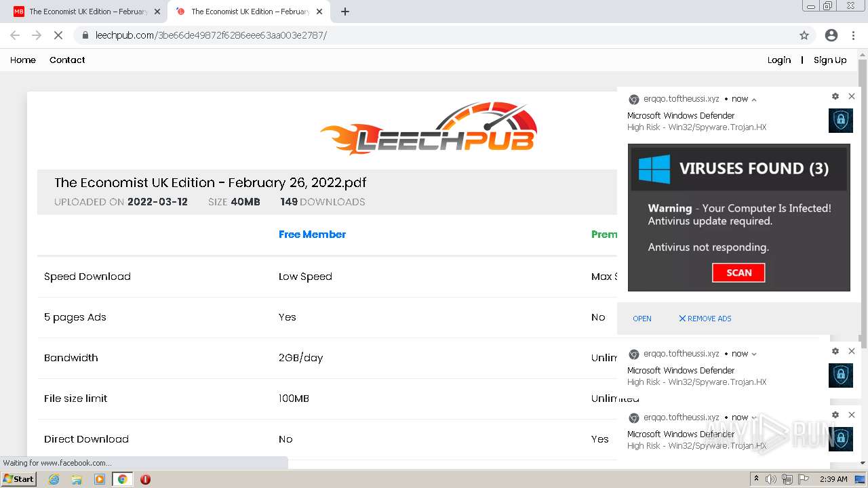
Task: Click the Speed Download row label
Action: 87,277
